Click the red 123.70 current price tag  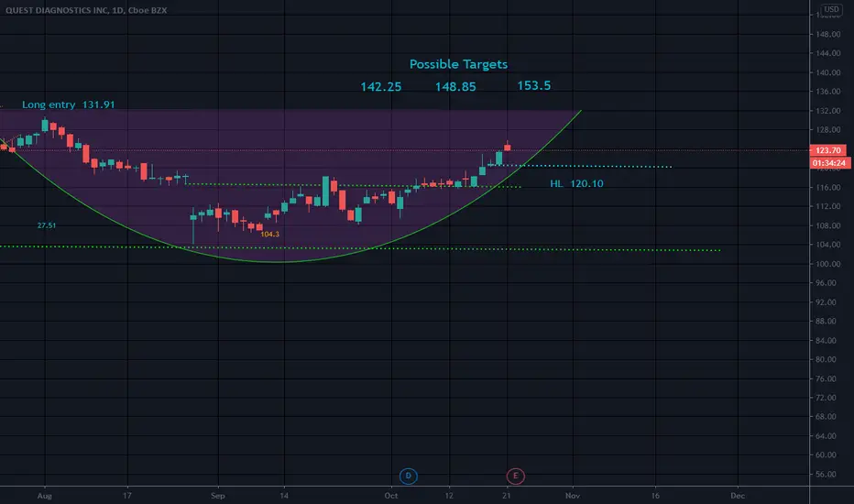tap(827, 150)
